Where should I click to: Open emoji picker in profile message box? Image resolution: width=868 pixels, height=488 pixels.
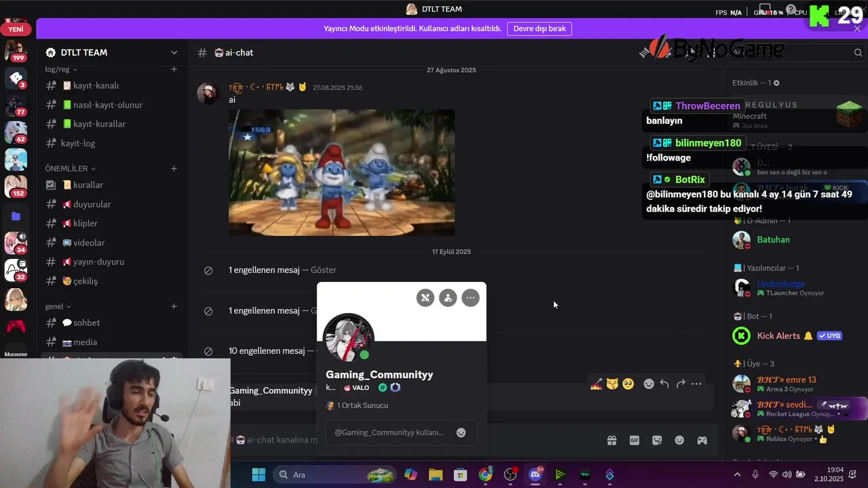pyautogui.click(x=461, y=432)
